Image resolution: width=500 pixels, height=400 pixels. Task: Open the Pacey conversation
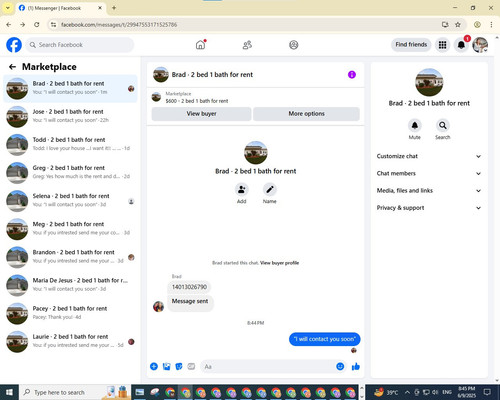click(x=70, y=313)
